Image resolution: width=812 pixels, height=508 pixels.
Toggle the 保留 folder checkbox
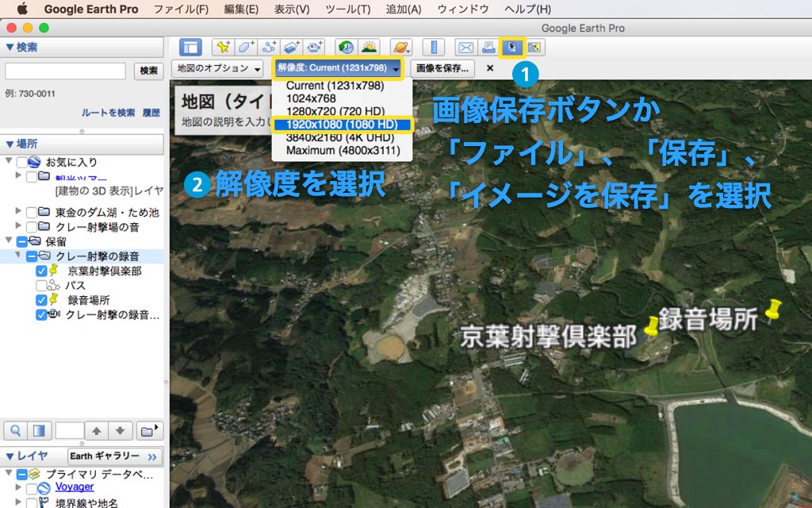point(21,242)
